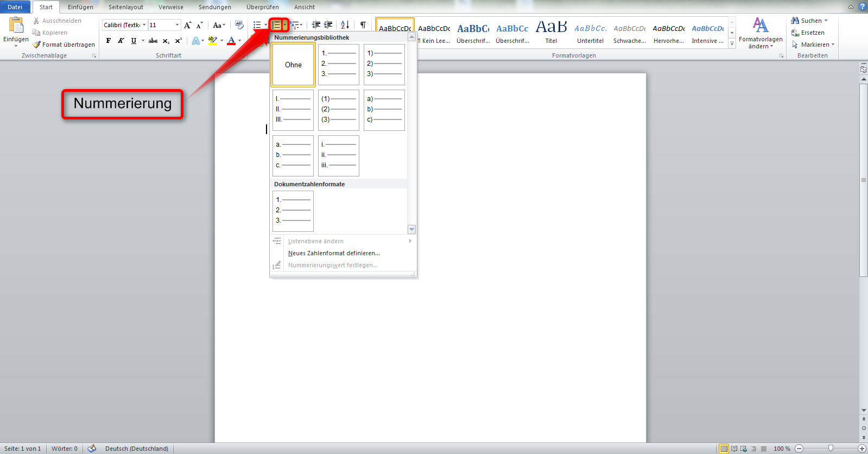This screenshot has width=868, height=454.
Task: Click the Suchen binoculars button
Action: click(x=809, y=21)
